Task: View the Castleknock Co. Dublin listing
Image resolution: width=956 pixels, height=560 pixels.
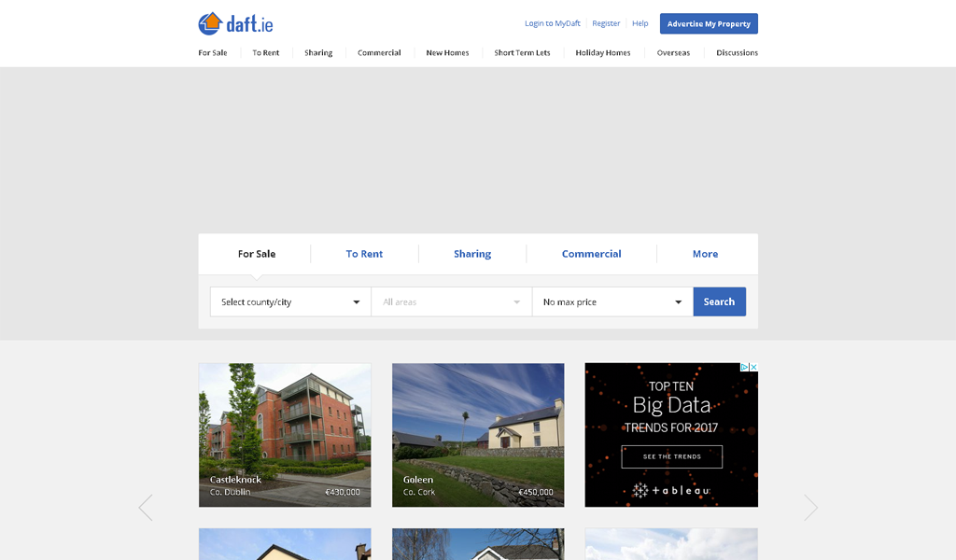Action: click(285, 435)
